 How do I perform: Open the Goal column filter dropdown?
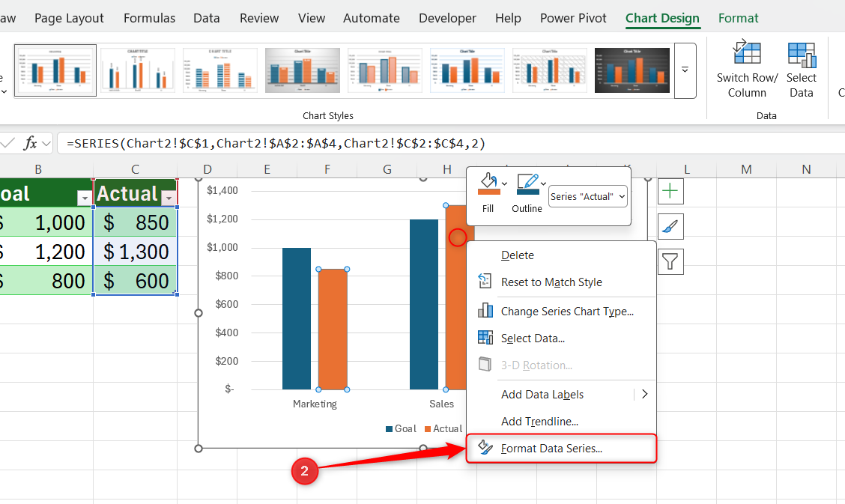pyautogui.click(x=84, y=198)
